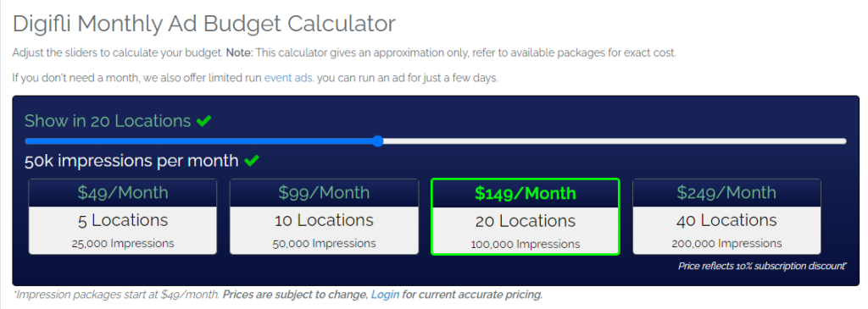868x309 pixels.
Task: Follow the Login link for accurate pricing
Action: point(386,295)
